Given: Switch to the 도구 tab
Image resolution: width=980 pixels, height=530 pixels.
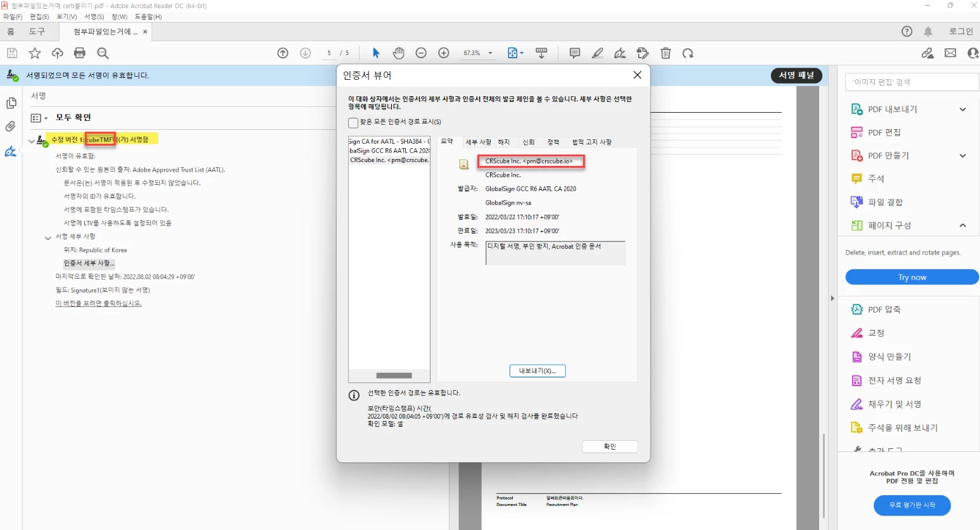Looking at the screenshot, I should coord(37,32).
